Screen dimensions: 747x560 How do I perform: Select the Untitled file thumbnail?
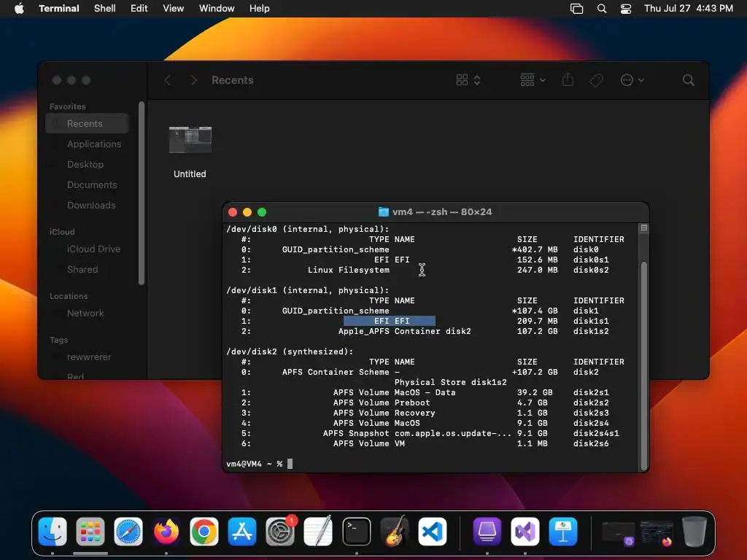coord(190,139)
